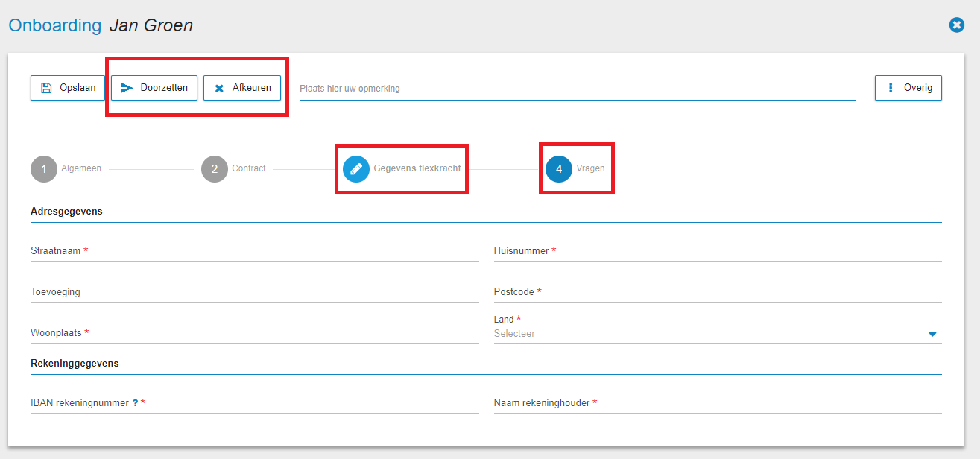Select the Algemeen step label
This screenshot has height=459, width=980.
81,168
